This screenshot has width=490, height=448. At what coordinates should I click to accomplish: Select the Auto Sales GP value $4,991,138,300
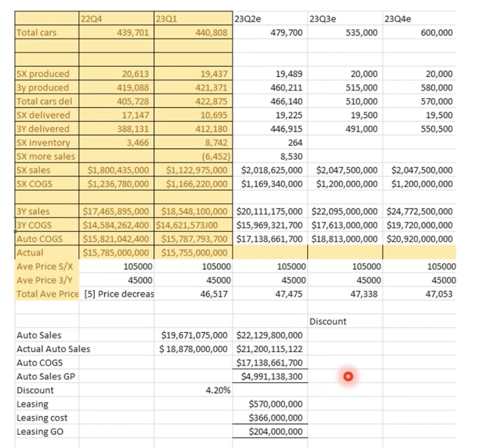pos(271,376)
